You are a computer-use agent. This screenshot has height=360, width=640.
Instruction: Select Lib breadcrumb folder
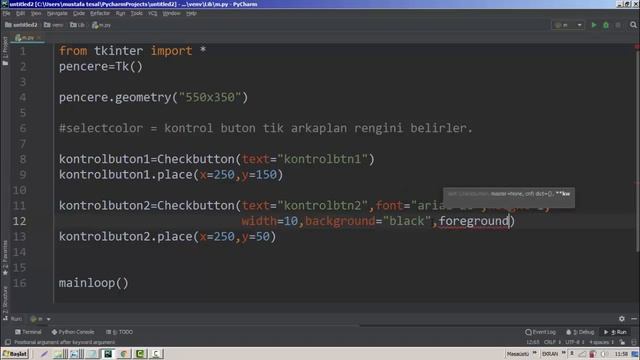point(77,25)
